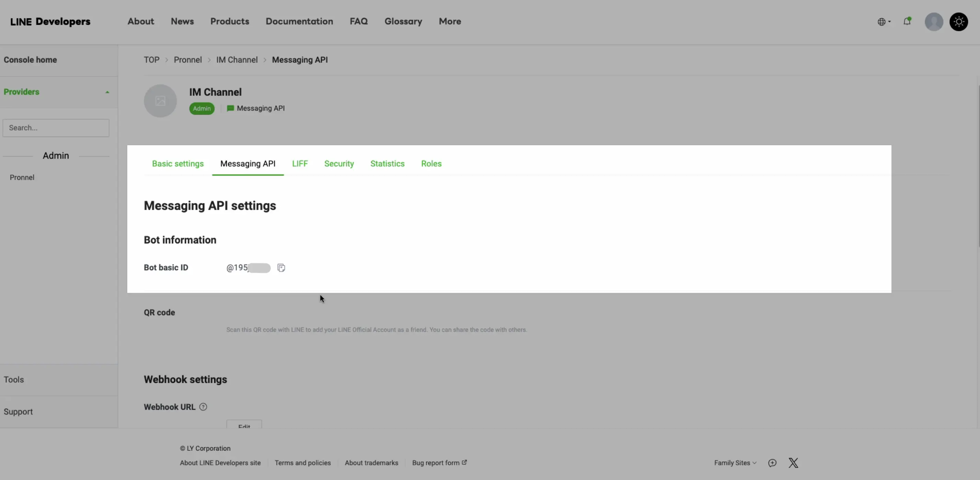
Task: View the Statistics tab
Action: (x=387, y=164)
